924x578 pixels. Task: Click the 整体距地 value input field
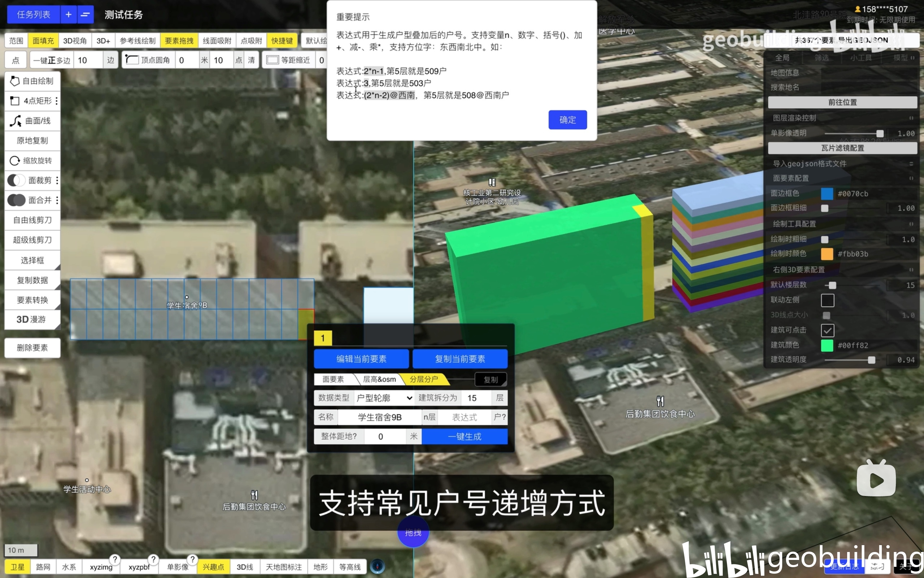[x=385, y=436]
